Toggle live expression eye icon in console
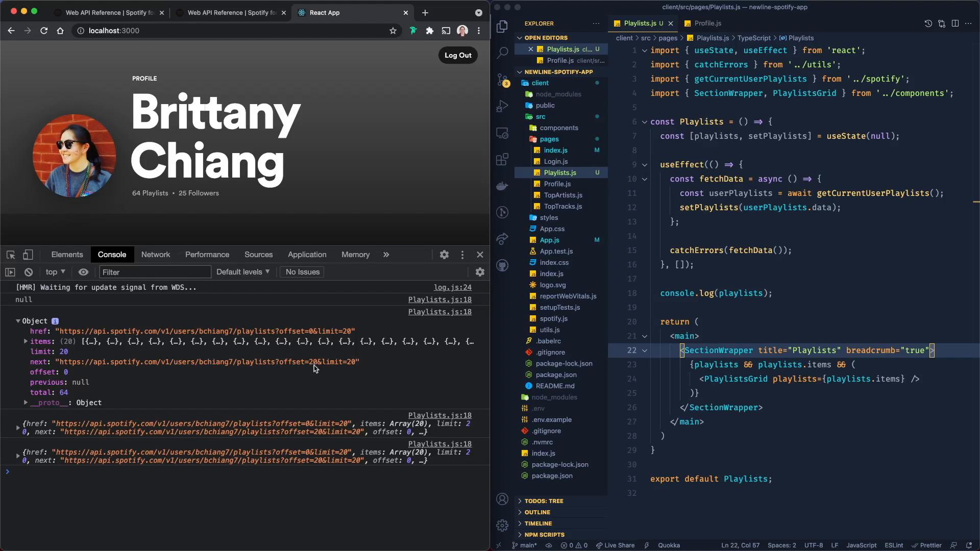 click(83, 272)
